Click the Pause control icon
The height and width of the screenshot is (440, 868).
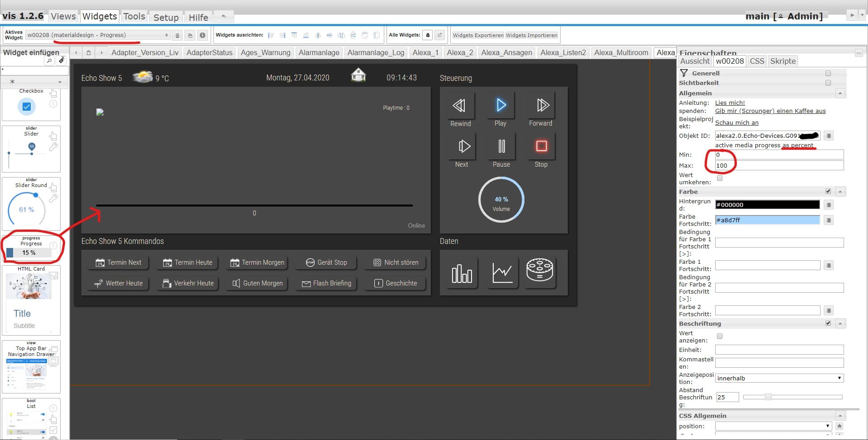(501, 146)
